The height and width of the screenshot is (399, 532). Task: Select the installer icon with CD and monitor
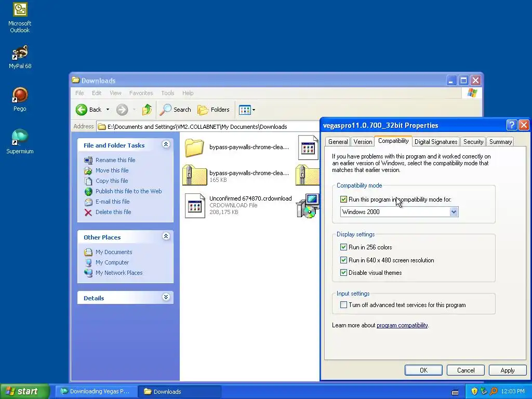click(x=308, y=206)
